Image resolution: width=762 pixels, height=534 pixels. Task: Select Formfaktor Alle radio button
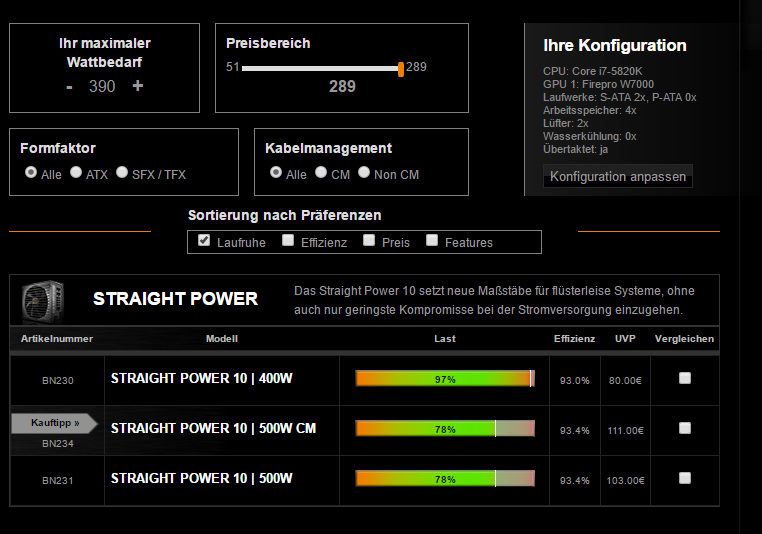coord(31,172)
